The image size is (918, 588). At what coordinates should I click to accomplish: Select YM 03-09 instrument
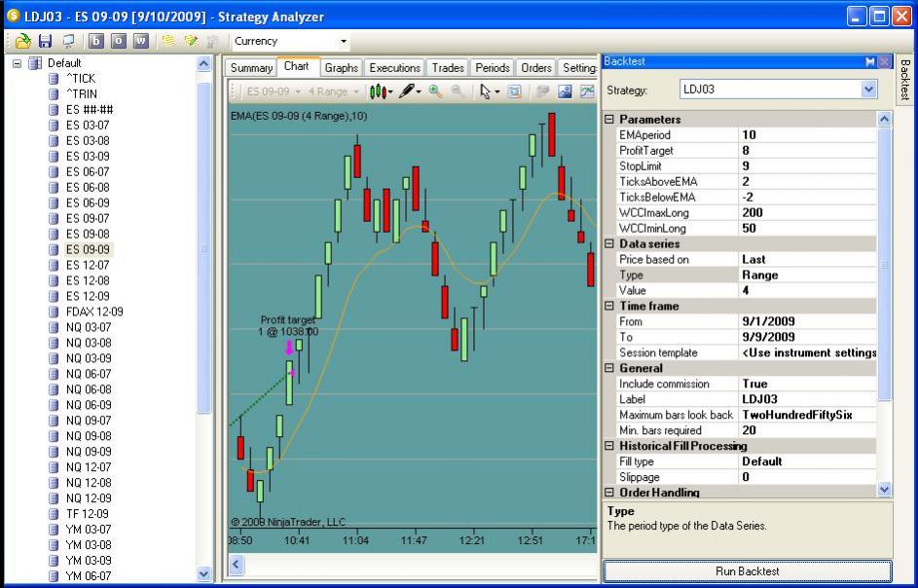click(88, 561)
